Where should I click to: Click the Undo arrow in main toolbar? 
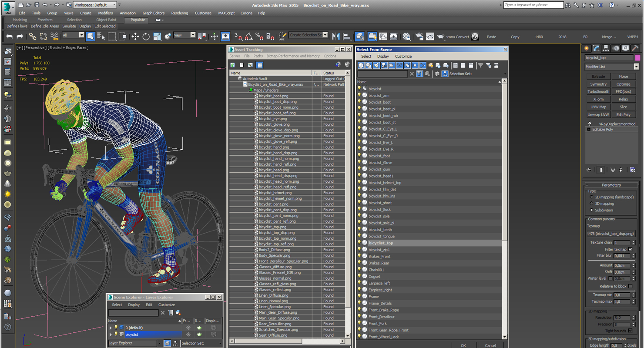(9, 37)
